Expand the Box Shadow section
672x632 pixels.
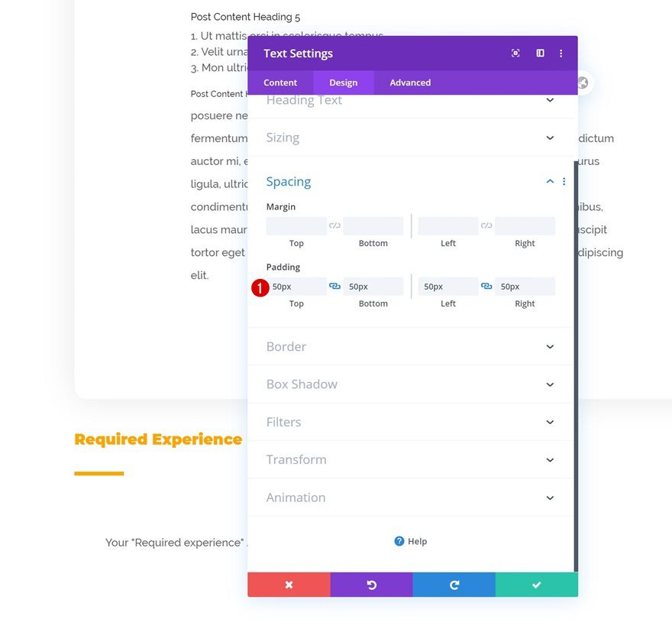tap(410, 384)
